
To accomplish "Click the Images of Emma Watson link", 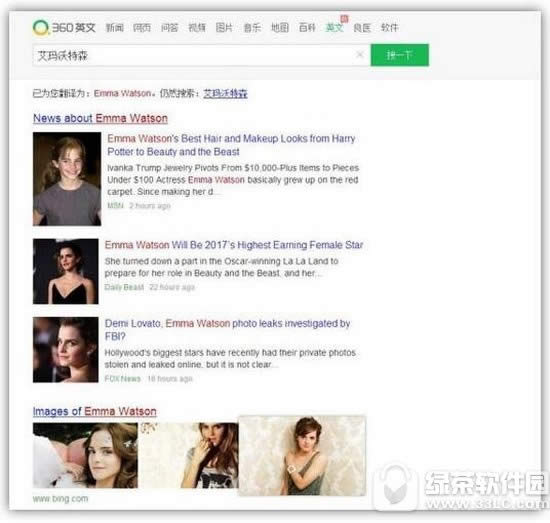I will tap(95, 411).
